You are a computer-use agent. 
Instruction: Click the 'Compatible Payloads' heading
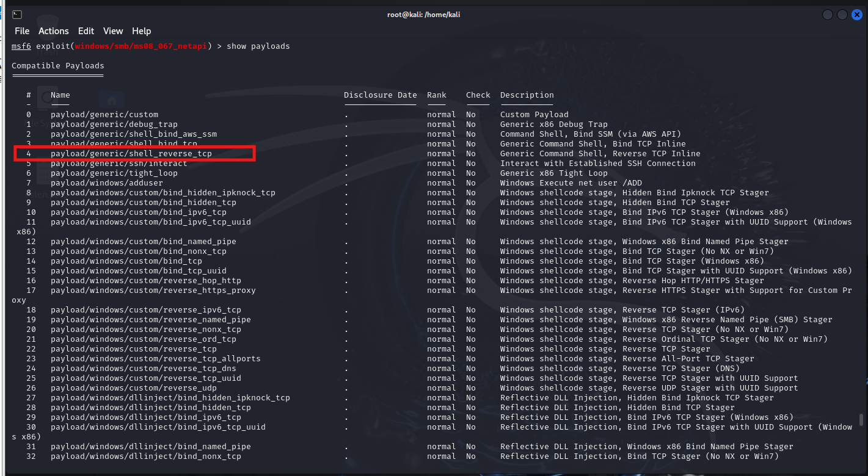pos(58,66)
